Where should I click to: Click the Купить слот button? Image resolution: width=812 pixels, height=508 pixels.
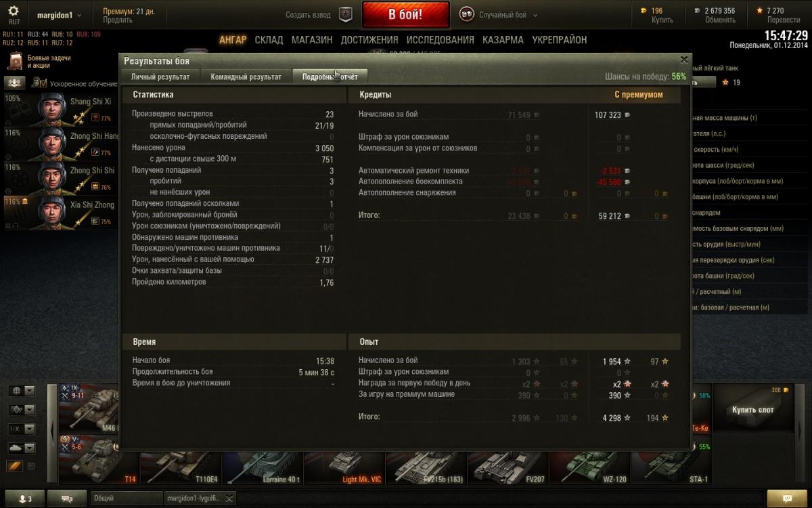752,409
